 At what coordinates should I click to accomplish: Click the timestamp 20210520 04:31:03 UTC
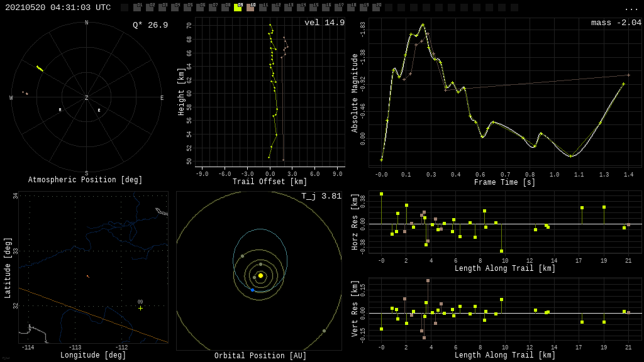(58, 8)
